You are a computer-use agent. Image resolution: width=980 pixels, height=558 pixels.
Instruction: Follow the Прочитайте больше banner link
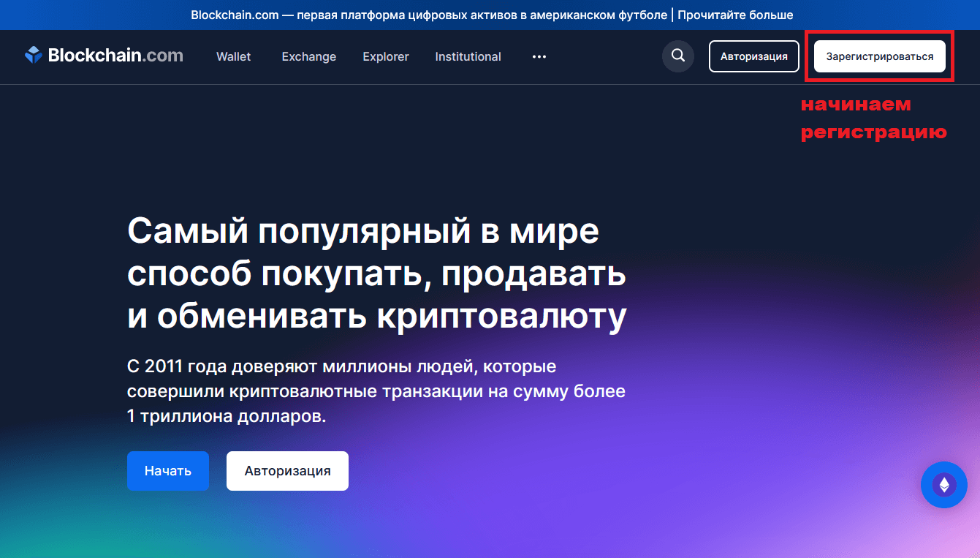[x=735, y=15]
